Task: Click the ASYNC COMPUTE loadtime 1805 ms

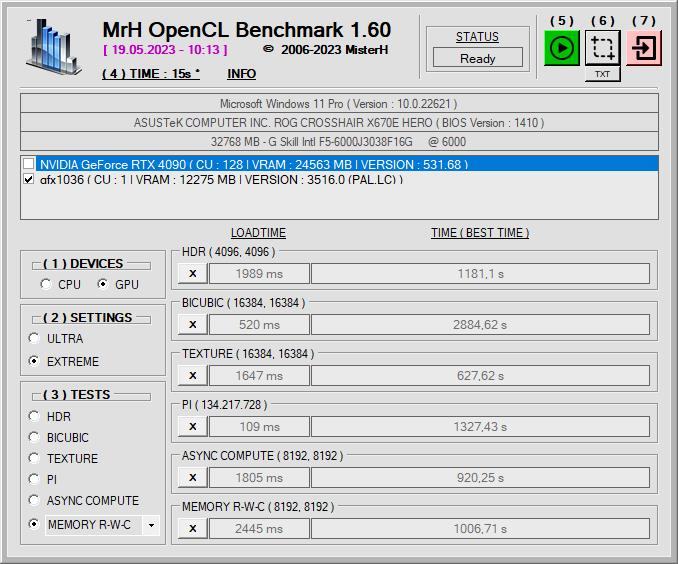Action: point(259,477)
